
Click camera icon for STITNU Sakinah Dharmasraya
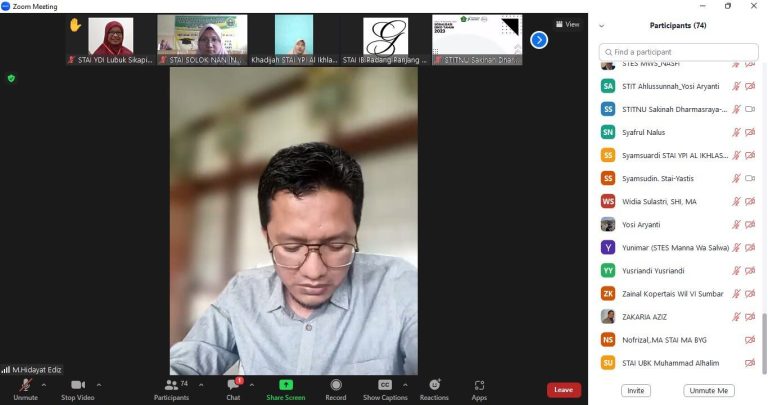[x=750, y=109]
